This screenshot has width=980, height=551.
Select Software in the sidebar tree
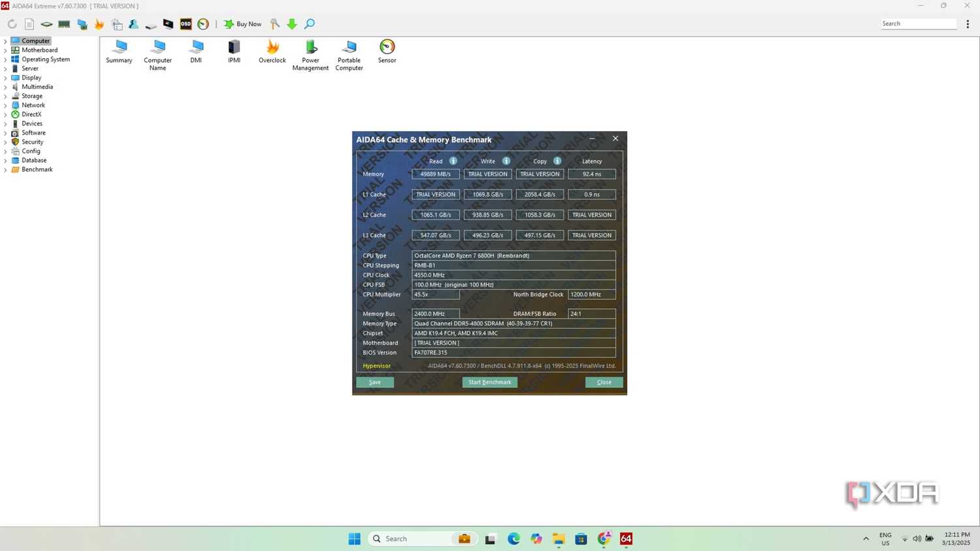[x=33, y=133]
